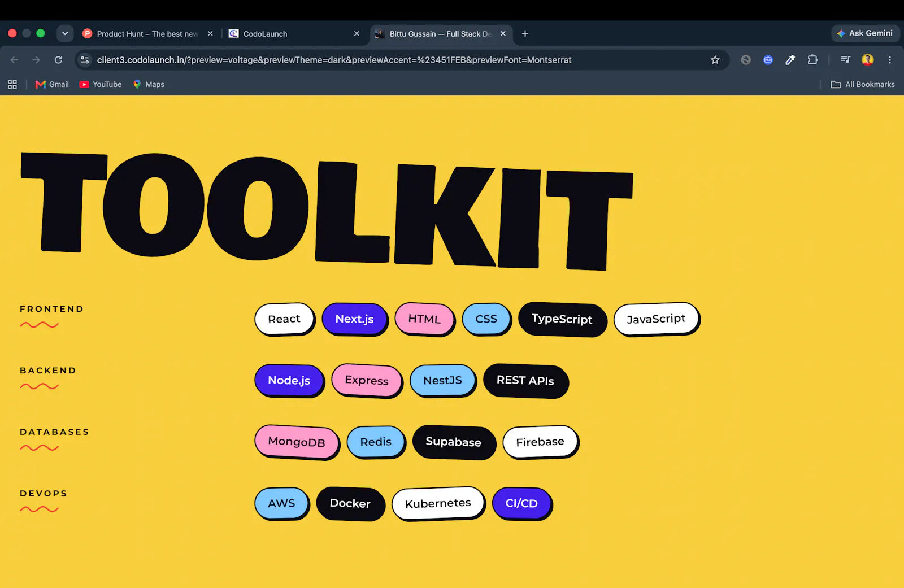Open the YouTube bookmark

point(101,84)
